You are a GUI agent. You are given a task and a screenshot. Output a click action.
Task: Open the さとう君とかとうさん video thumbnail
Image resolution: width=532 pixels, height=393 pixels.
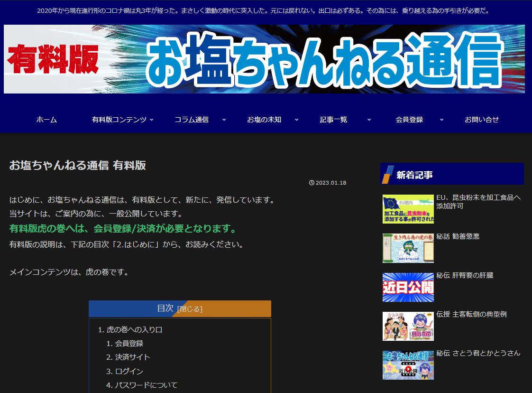408,365
